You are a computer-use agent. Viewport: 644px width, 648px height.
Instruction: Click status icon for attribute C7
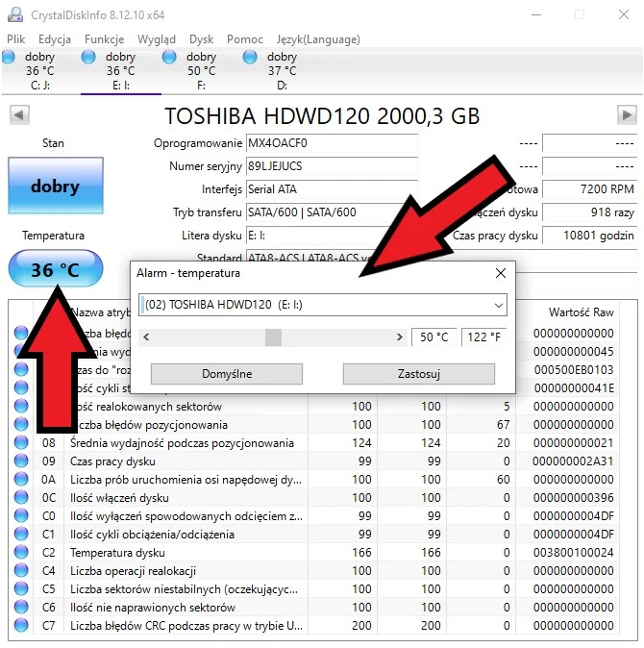pyautogui.click(x=21, y=625)
